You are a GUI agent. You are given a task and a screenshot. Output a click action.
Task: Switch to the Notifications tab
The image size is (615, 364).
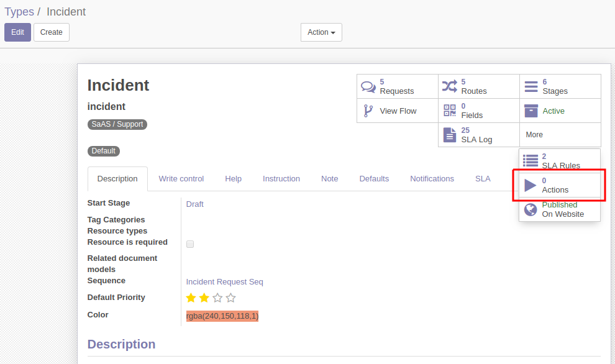coord(432,179)
